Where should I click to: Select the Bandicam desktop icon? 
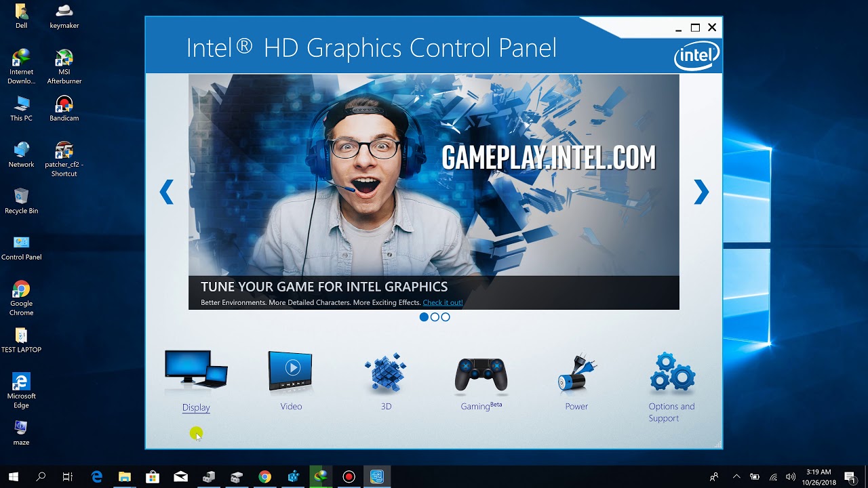pyautogui.click(x=64, y=108)
